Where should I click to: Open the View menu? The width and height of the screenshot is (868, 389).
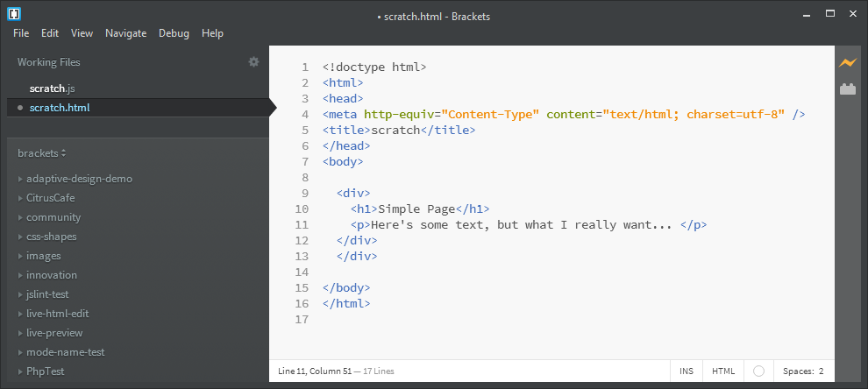[x=82, y=33]
